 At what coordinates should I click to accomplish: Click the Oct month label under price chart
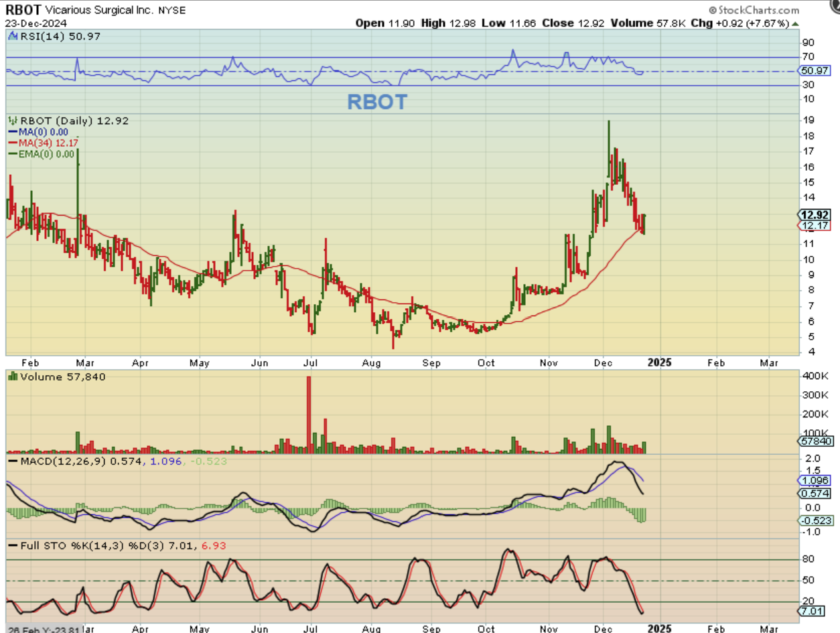486,362
